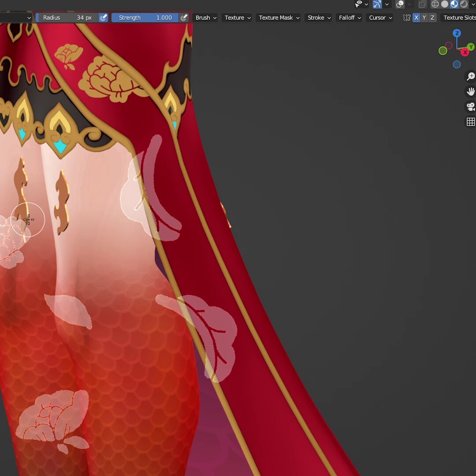Screen dimensions: 476x476
Task: Toggle the viewport overlays button
Action: (x=400, y=4)
